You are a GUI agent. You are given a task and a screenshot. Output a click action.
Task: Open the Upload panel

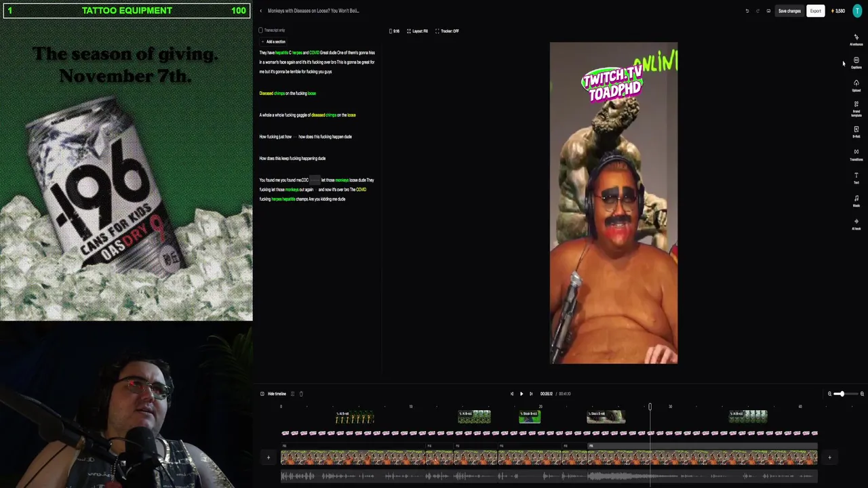(856, 85)
